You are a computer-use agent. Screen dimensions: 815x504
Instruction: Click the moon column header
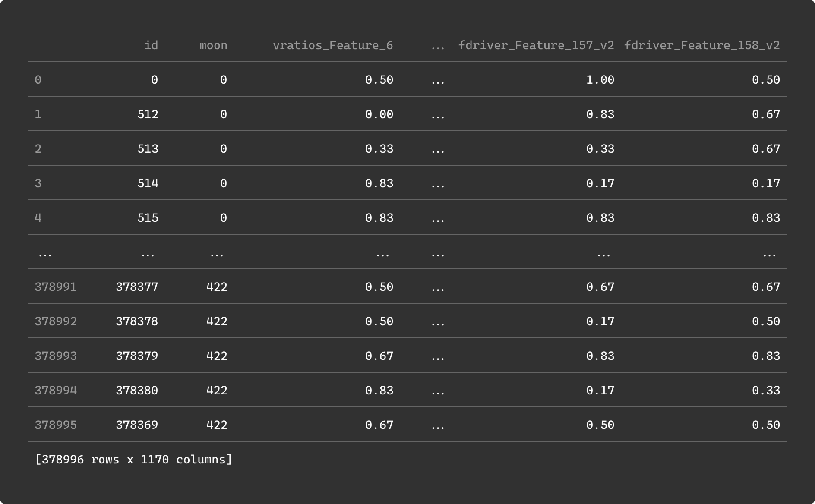(x=213, y=45)
